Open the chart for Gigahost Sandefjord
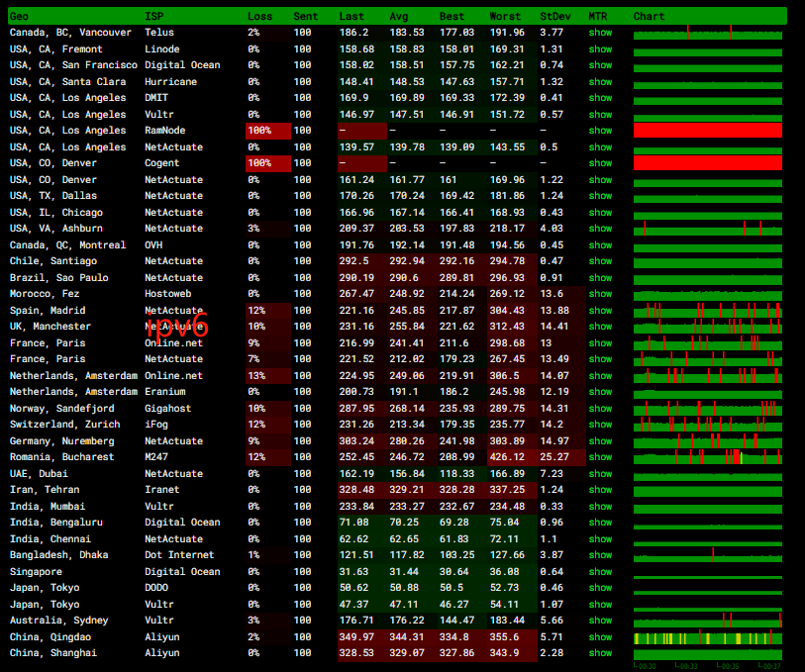This screenshot has height=672, width=805. [708, 409]
